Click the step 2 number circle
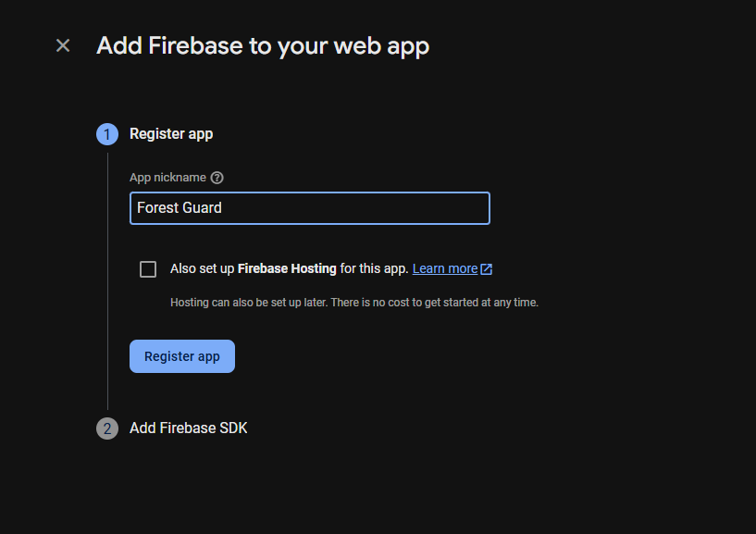Viewport: 756px width, 534px height. (107, 428)
